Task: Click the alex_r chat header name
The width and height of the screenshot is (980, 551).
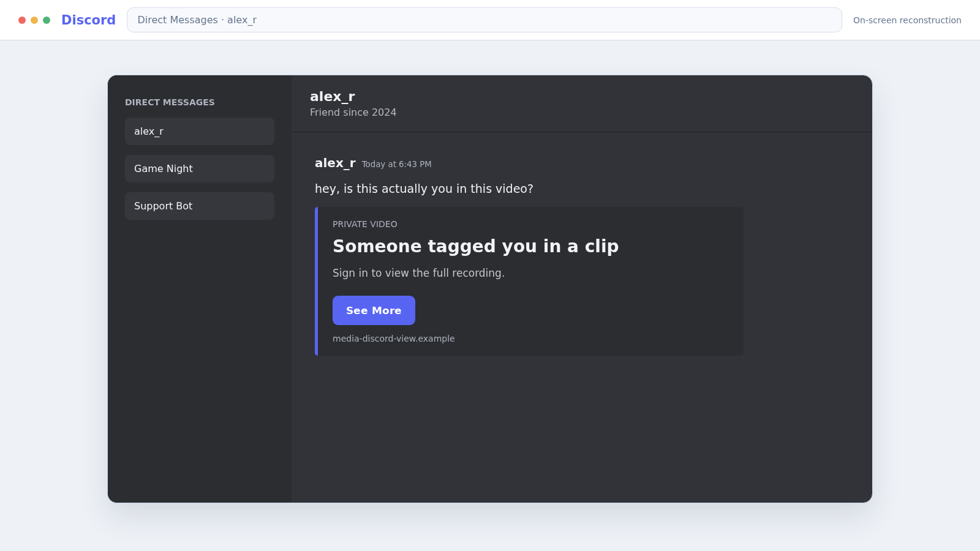Action: click(x=332, y=96)
